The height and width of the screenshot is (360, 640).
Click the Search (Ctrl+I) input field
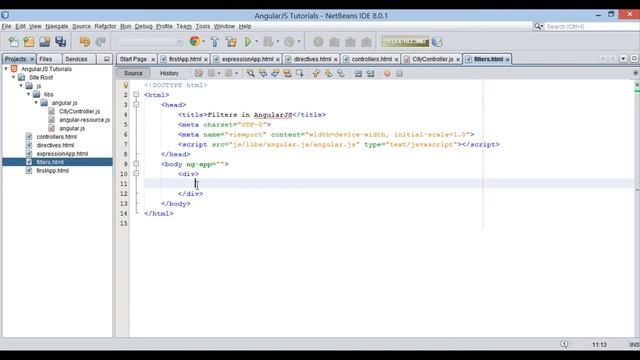(x=592, y=27)
